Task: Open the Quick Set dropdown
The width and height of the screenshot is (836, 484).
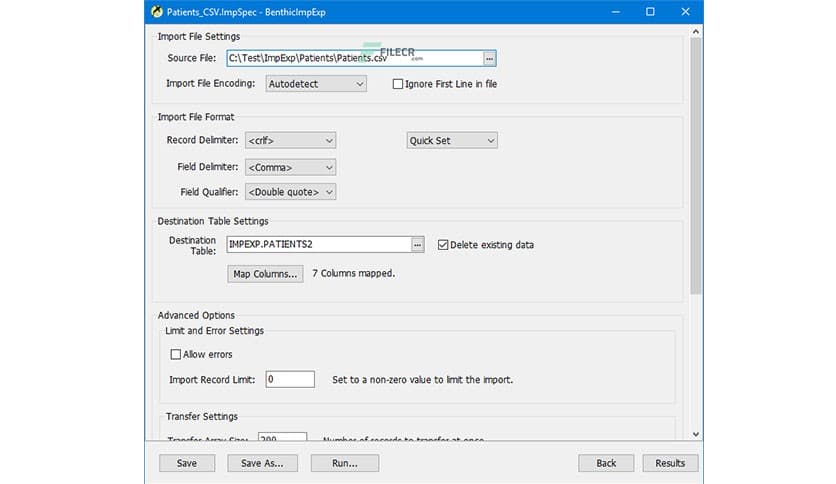Action: [x=452, y=140]
